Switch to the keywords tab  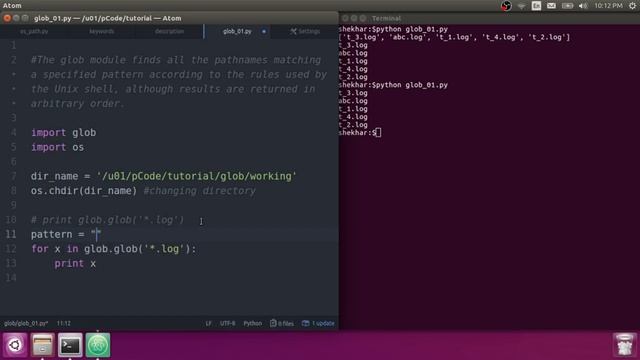point(102,31)
